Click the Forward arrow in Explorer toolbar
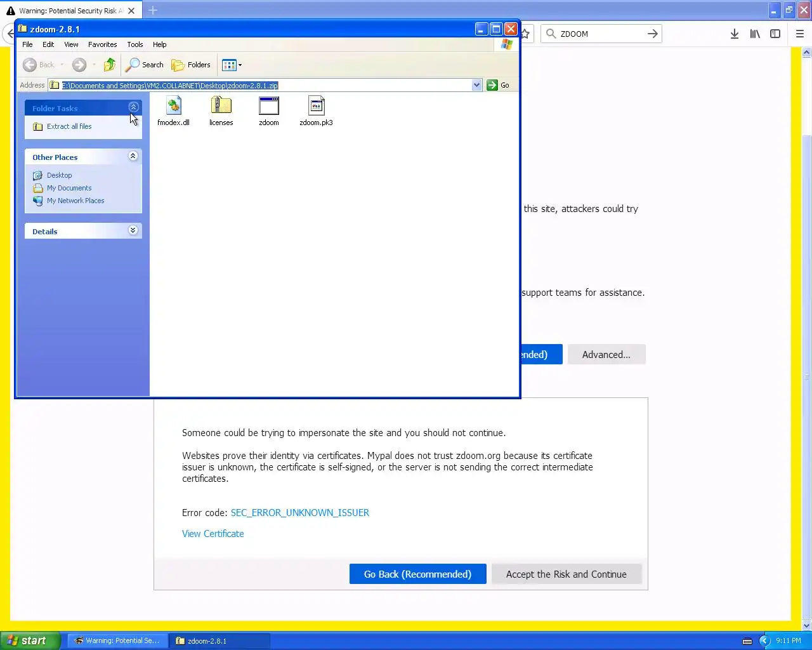This screenshot has width=812, height=650. (x=79, y=65)
